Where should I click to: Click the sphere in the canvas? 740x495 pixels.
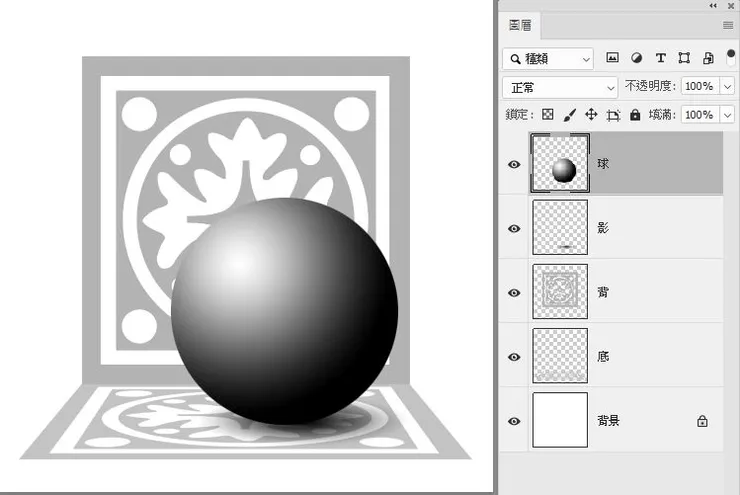click(285, 311)
